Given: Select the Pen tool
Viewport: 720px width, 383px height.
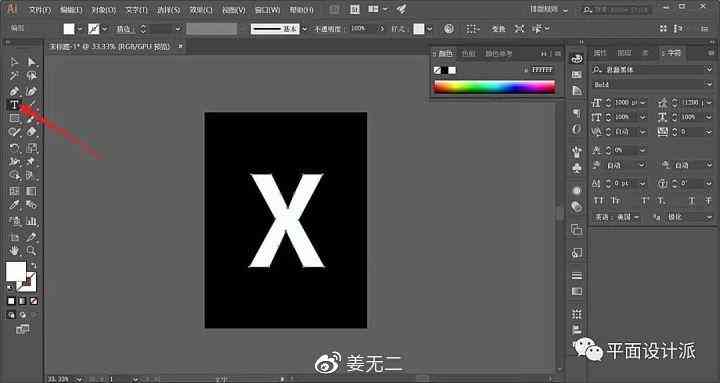Looking at the screenshot, I should 14,91.
